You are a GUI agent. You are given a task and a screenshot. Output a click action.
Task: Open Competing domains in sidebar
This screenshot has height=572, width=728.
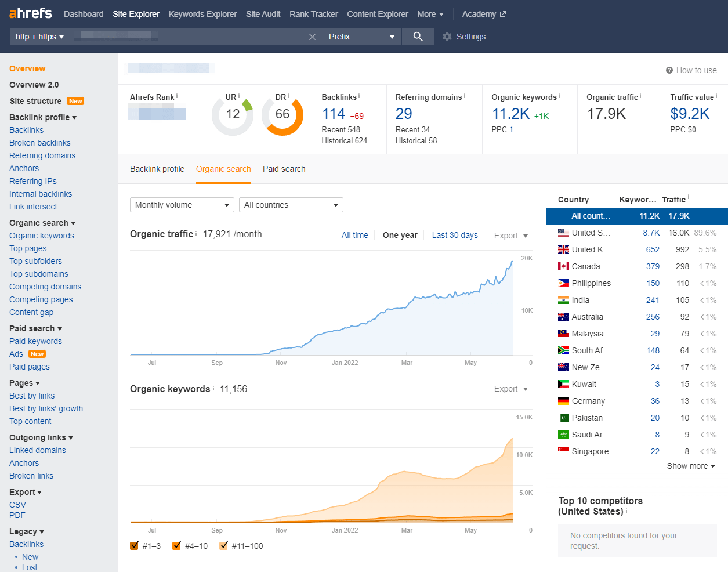(x=45, y=287)
